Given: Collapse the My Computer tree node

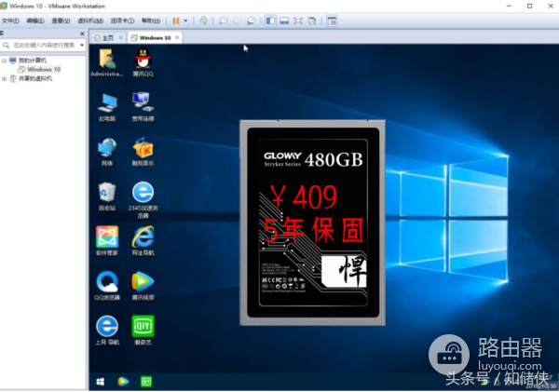Looking at the screenshot, I should (4, 60).
